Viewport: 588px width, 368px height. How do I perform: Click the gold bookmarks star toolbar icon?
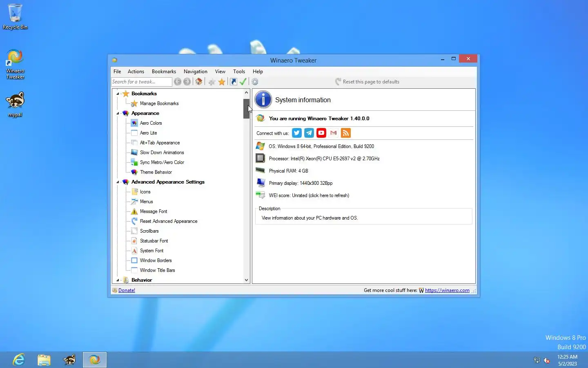tap(222, 82)
